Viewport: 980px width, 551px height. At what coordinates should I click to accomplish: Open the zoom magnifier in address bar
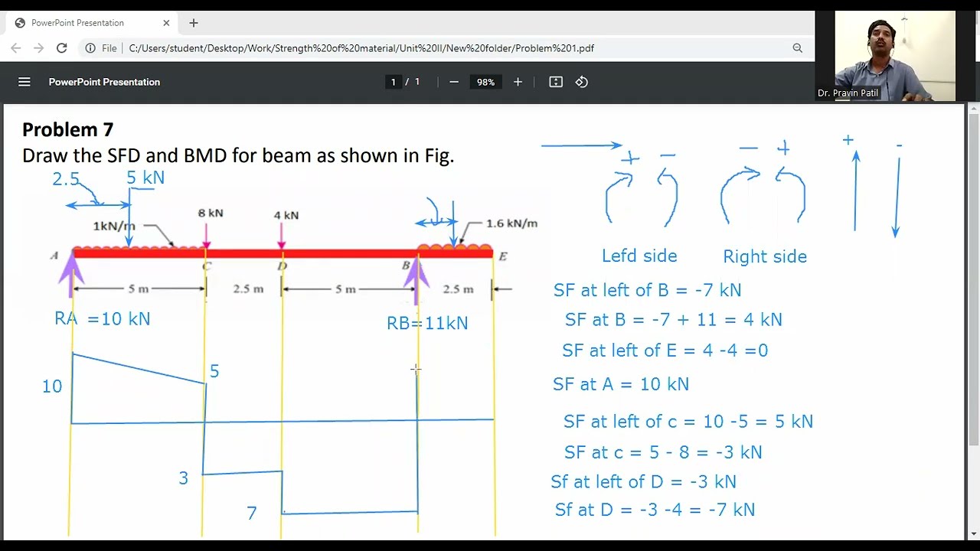coord(798,47)
